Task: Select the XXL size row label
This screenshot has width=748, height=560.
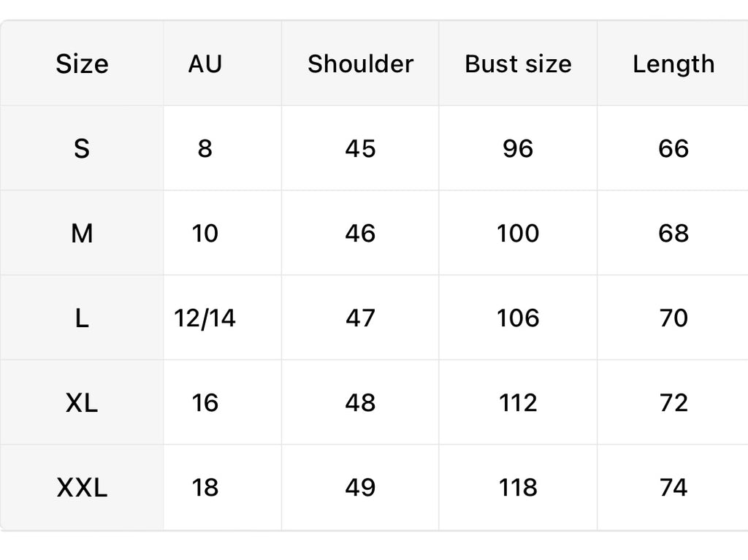Action: tap(82, 488)
